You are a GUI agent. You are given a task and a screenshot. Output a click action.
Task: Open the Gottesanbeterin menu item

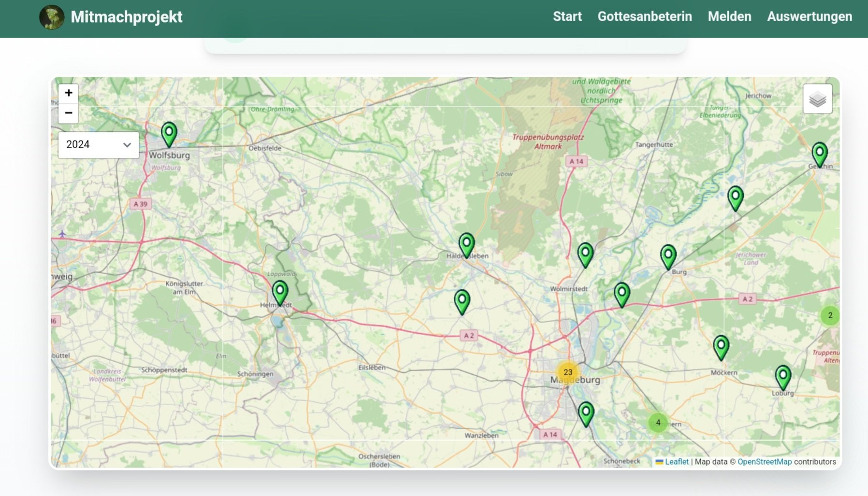tap(644, 16)
